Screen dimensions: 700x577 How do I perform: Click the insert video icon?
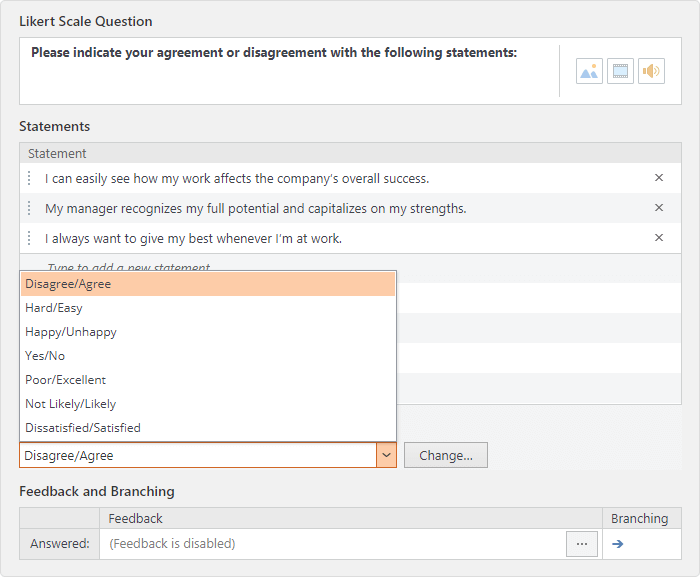point(620,71)
